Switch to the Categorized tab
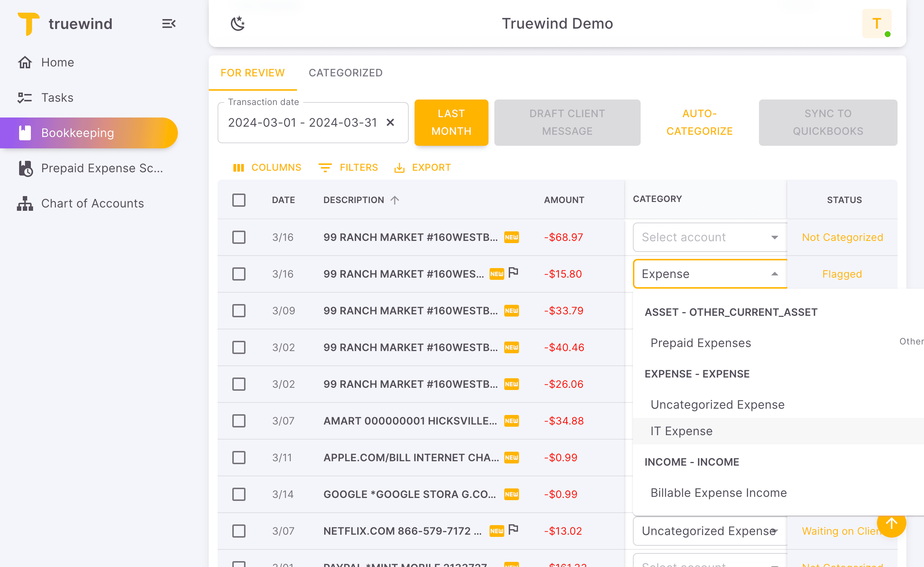The height and width of the screenshot is (567, 924). coord(345,73)
